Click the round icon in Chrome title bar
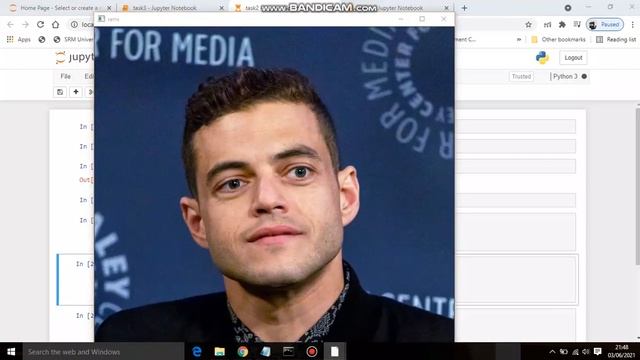The height and width of the screenshot is (360, 640). click(x=568, y=8)
